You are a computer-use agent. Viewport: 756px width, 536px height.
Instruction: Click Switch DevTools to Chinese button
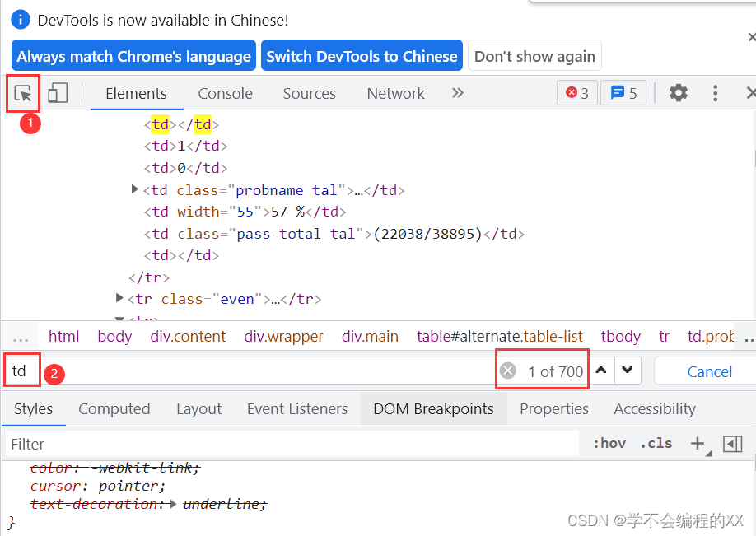tap(362, 56)
